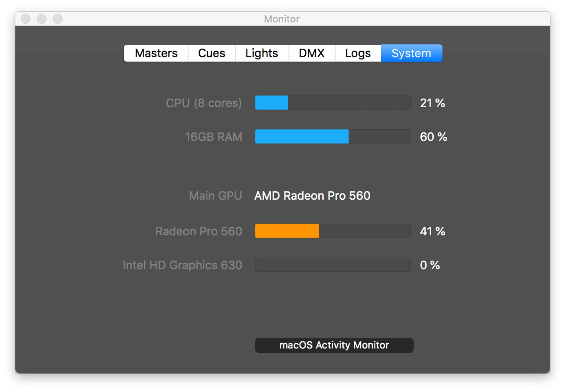Click the Intel HD Graphics 630 label
Viewport: 565px width, 392px height.
pos(182,265)
